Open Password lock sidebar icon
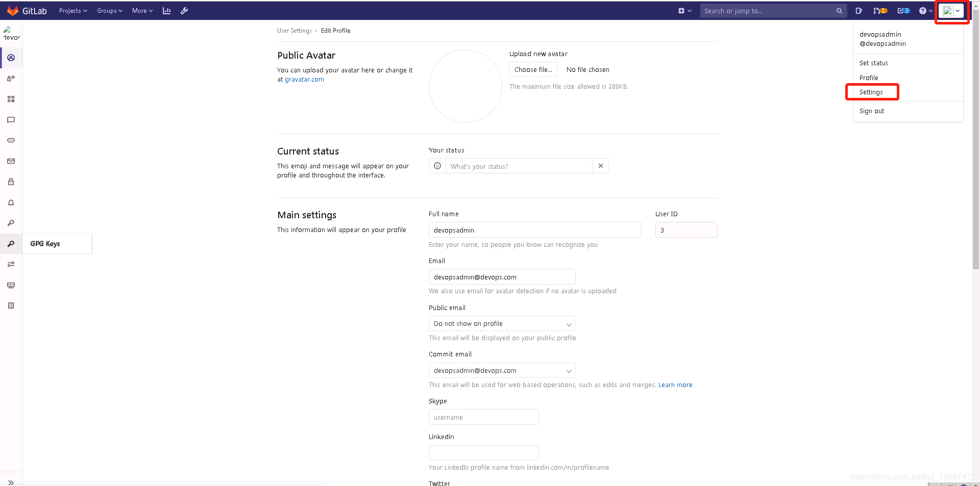 pos(11,182)
